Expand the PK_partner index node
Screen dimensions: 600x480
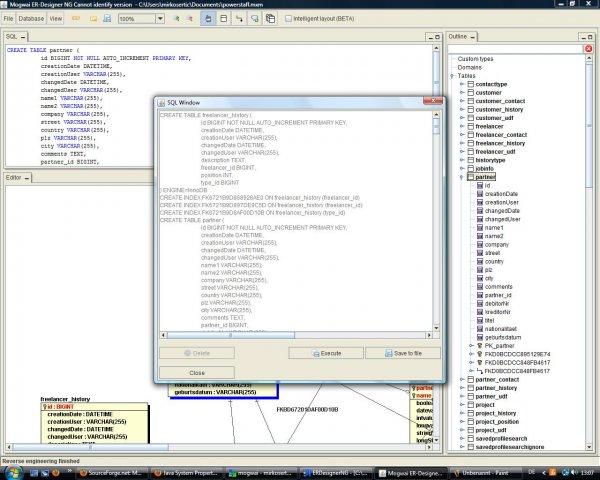pyautogui.click(x=471, y=346)
